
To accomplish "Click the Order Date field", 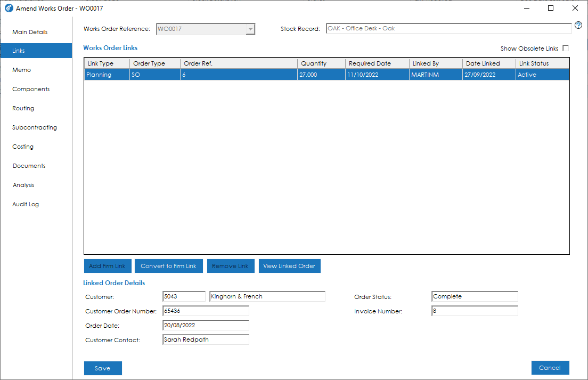I will coord(206,325).
